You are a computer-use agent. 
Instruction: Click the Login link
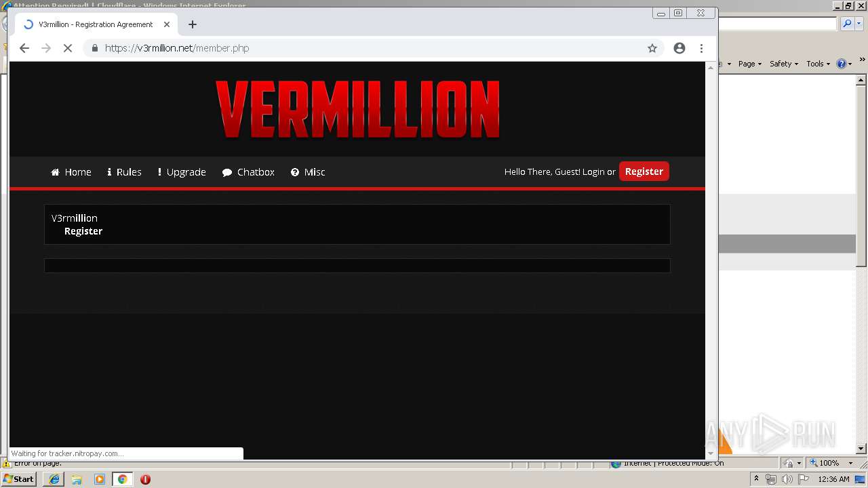coord(593,172)
